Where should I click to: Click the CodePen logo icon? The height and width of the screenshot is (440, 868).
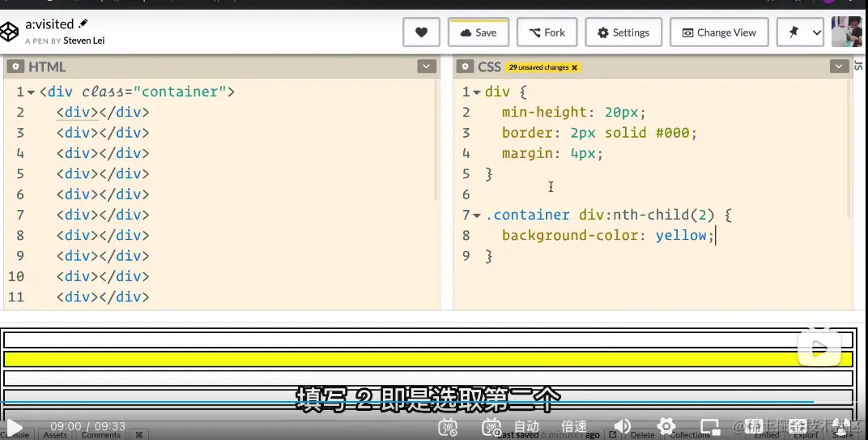(9, 32)
